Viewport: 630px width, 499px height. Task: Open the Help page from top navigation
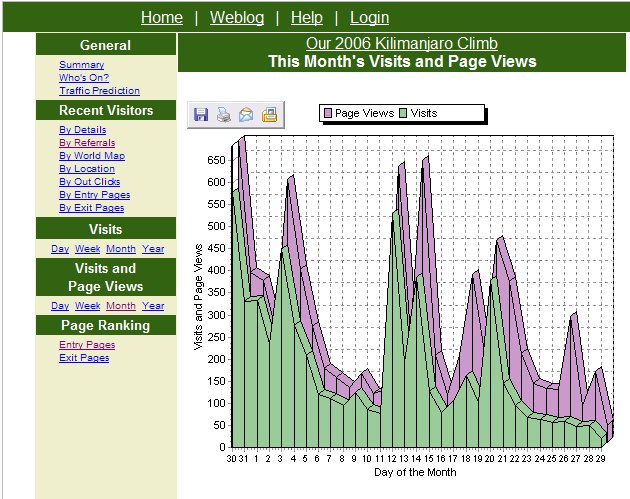click(x=306, y=17)
